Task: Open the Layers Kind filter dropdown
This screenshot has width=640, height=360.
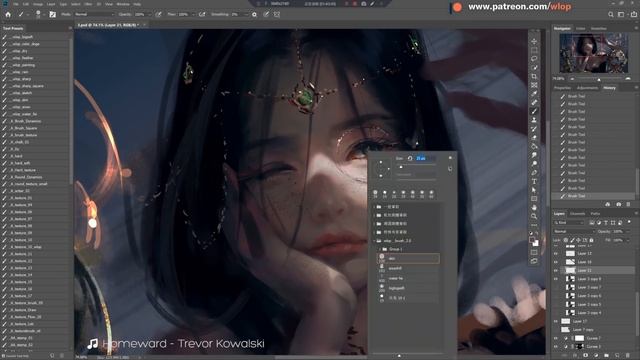Action: pos(569,223)
